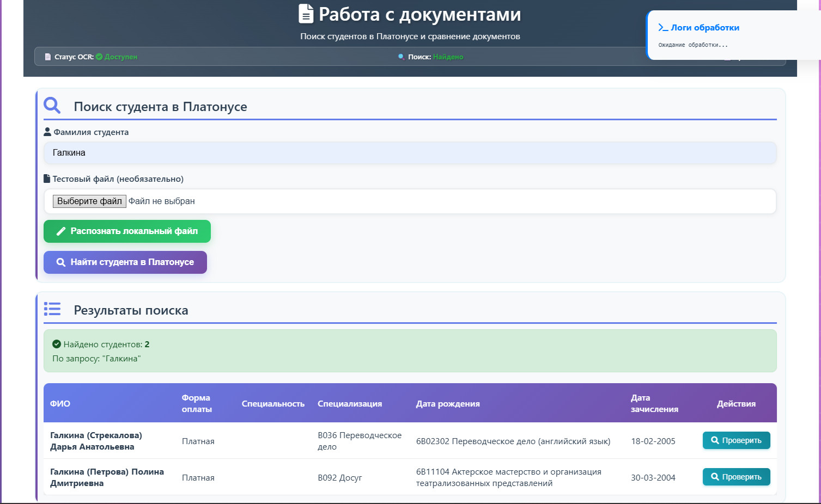Click the magnifier icon near "Поиск студента в Платонусе"
Viewport: 821px width, 504px height.
tap(52, 105)
